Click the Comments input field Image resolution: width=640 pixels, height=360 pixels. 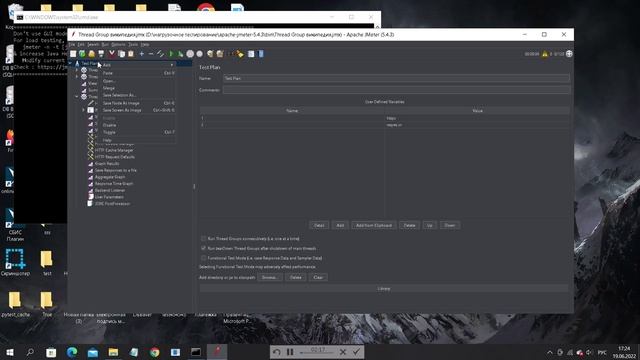[396, 90]
